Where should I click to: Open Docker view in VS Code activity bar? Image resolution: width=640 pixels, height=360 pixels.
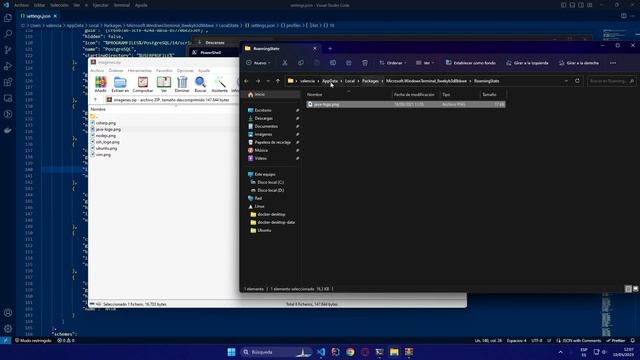(8, 131)
